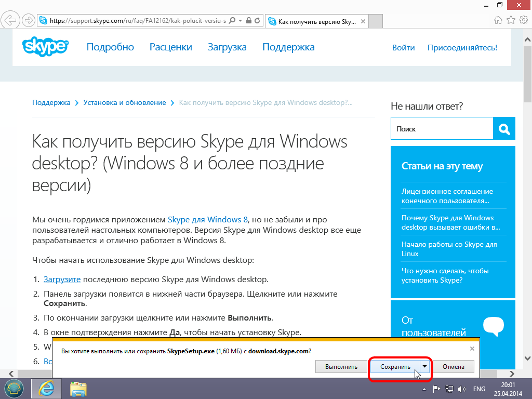Click Отмена button in download bar

[x=453, y=367]
